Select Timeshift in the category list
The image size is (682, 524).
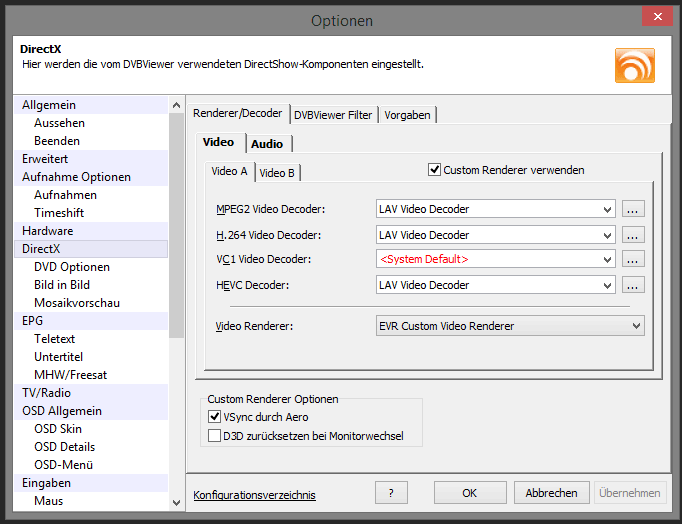[x=91, y=213]
